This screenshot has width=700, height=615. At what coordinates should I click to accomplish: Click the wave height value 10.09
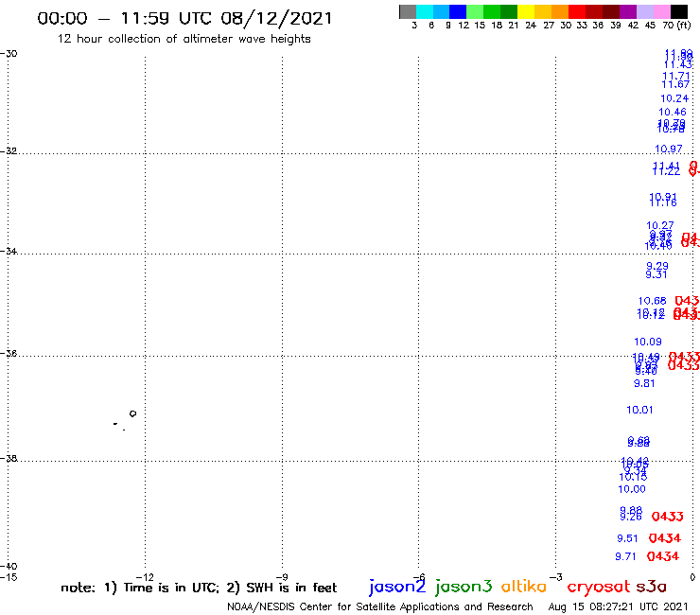point(648,342)
